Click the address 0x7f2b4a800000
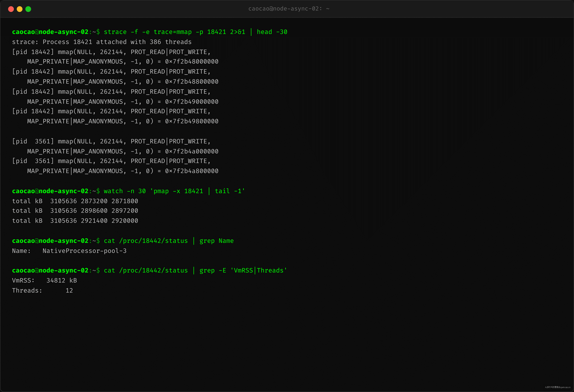 (x=192, y=171)
